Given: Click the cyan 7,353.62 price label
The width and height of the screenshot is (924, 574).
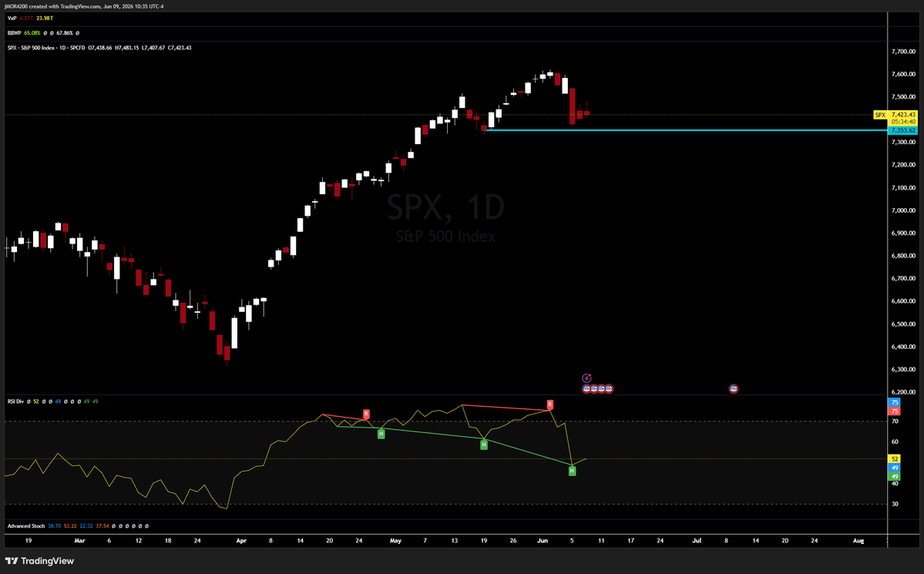Looking at the screenshot, I should pos(902,130).
